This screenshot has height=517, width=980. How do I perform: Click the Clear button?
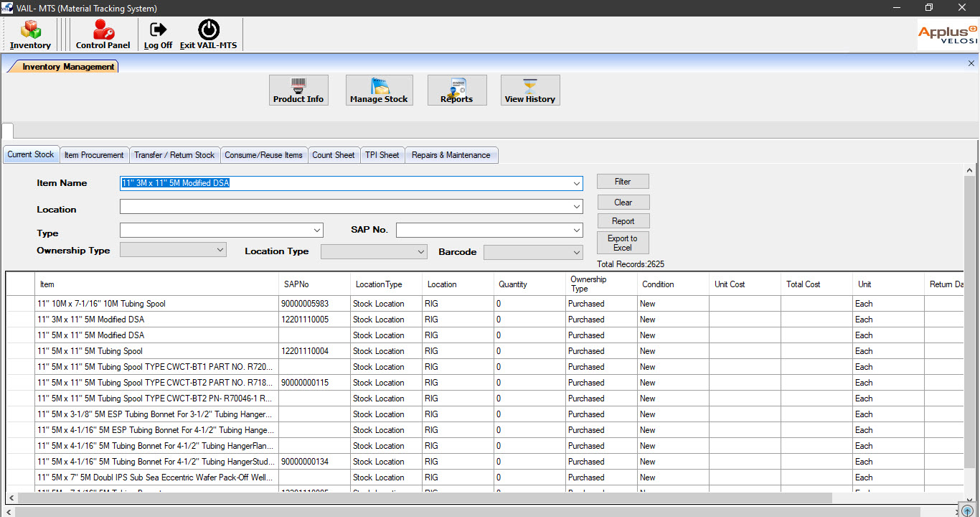pos(623,202)
